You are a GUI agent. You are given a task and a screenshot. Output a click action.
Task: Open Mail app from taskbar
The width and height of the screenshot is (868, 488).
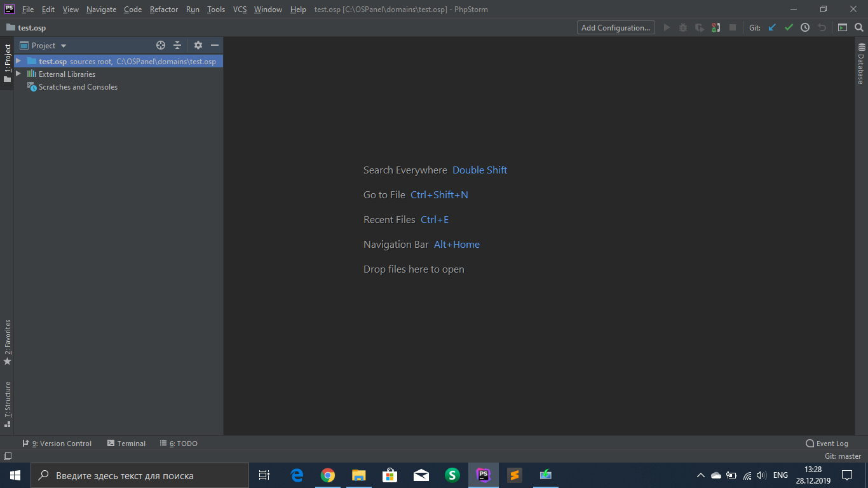[x=421, y=475]
